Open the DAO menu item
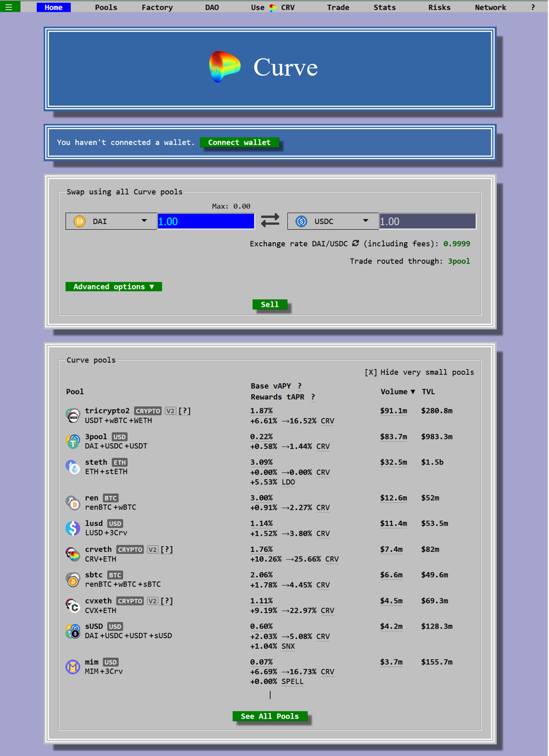Viewport: 549px width, 756px height. pos(212,7)
